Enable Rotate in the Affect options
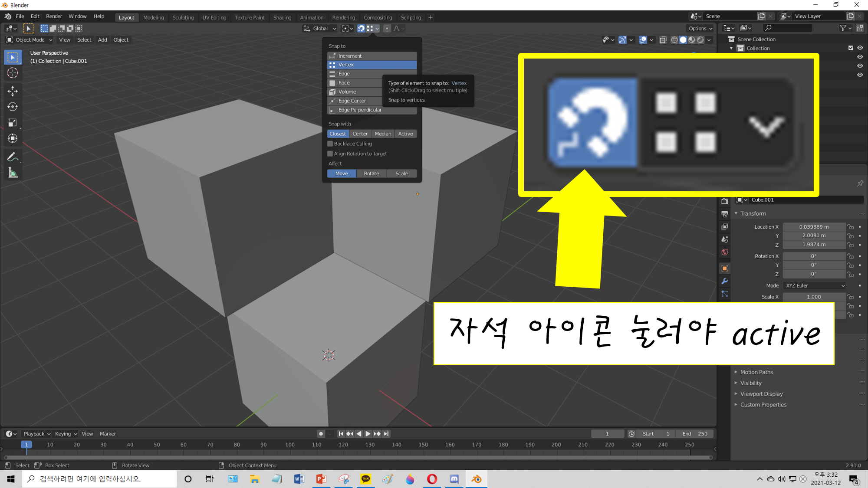 pyautogui.click(x=371, y=174)
